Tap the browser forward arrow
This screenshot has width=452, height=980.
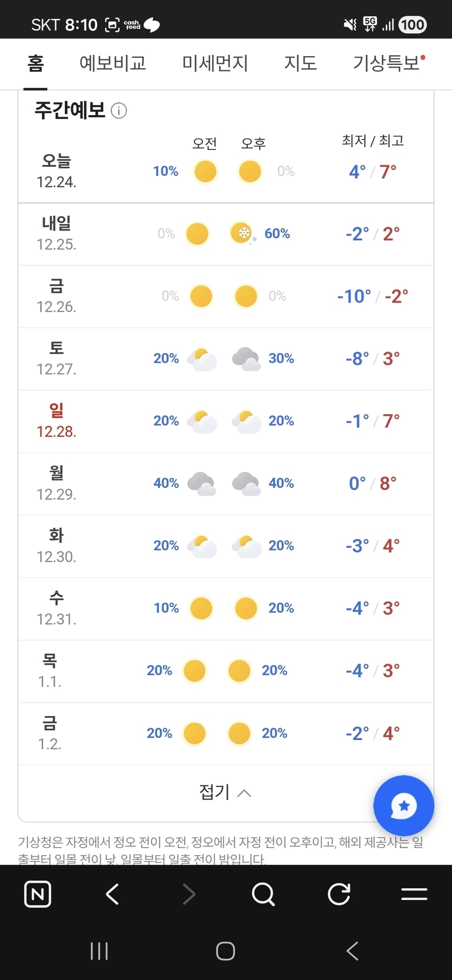tap(188, 894)
